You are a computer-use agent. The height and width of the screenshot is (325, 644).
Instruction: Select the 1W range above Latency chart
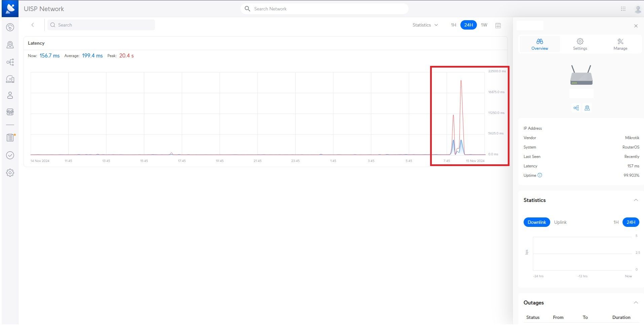click(484, 25)
